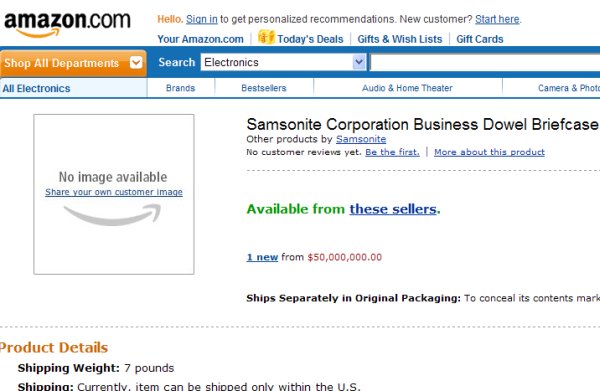Open the Camera & Photo section

569,88
